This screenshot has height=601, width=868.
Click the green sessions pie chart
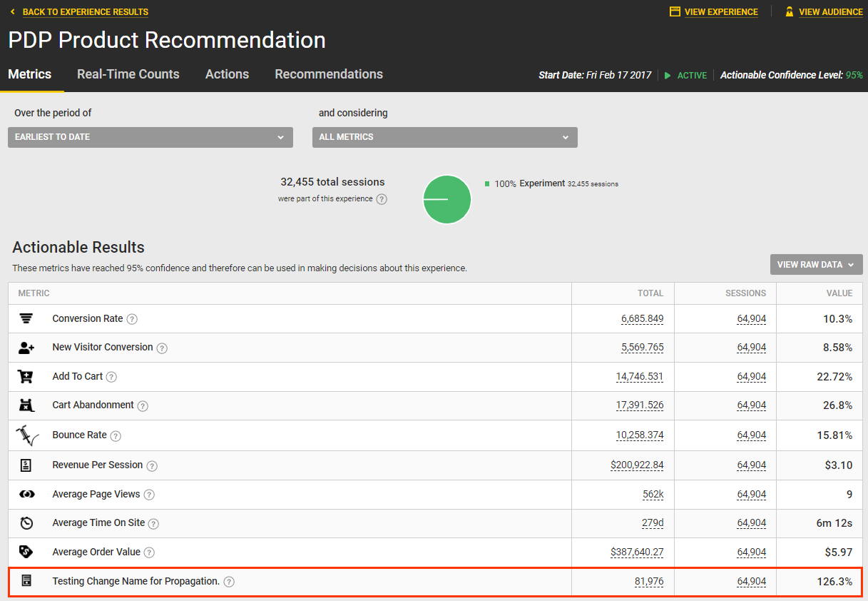coord(447,199)
